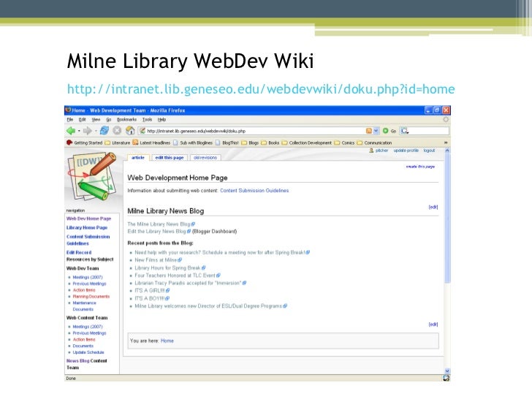532x399 pixels.
Task: Click the BlogThis! bookmark
Action: pos(227,142)
